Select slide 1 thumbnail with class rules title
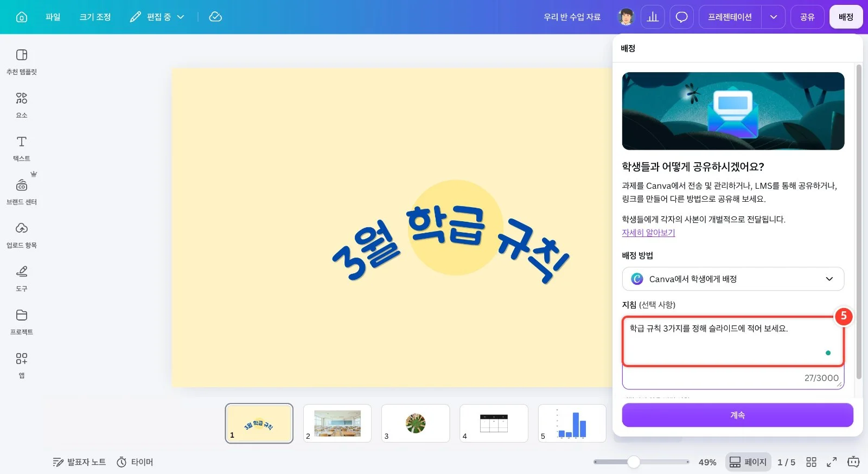The width and height of the screenshot is (868, 474). click(x=259, y=423)
